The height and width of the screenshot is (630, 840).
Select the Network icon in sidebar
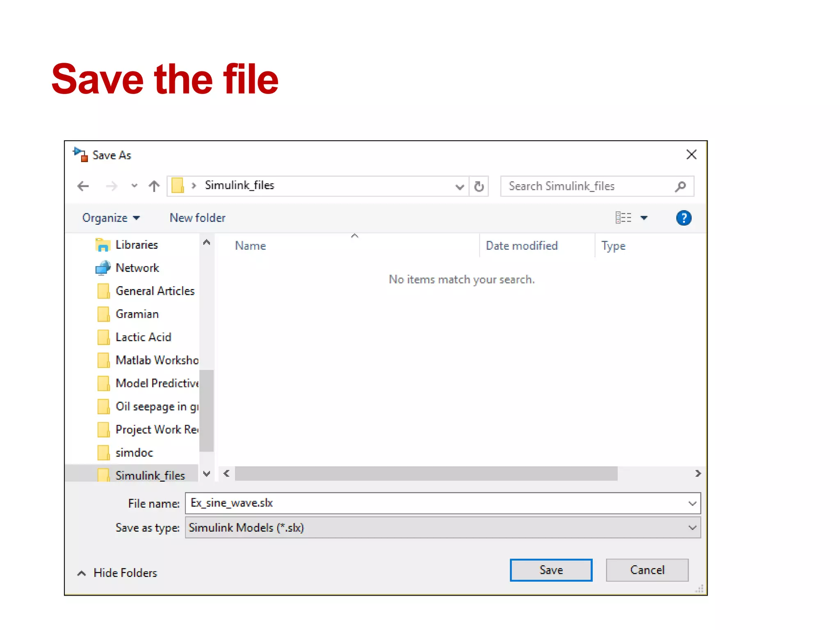pyautogui.click(x=103, y=268)
